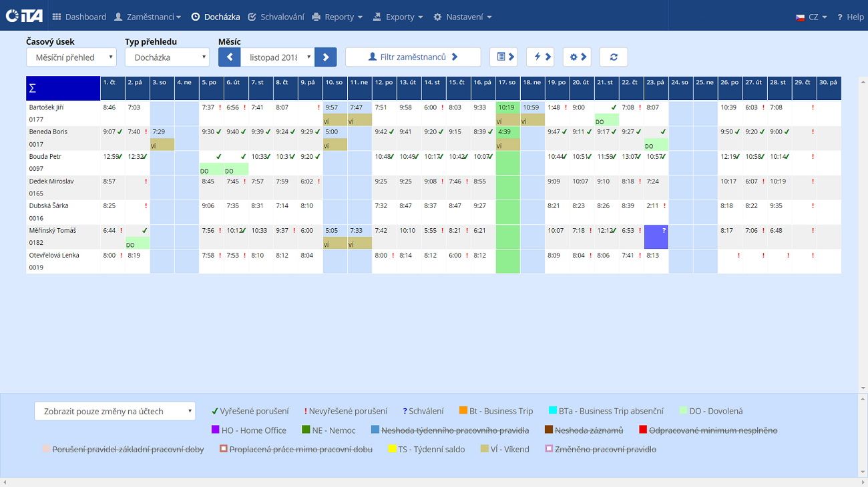Toggle the HO - Home Office purple swatch

click(216, 430)
